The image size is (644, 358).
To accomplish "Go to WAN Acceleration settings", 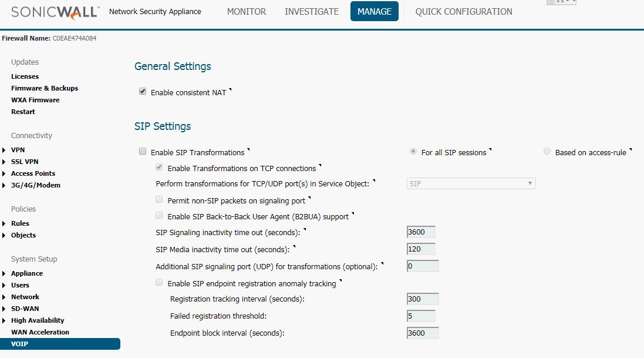I will click(x=40, y=332).
